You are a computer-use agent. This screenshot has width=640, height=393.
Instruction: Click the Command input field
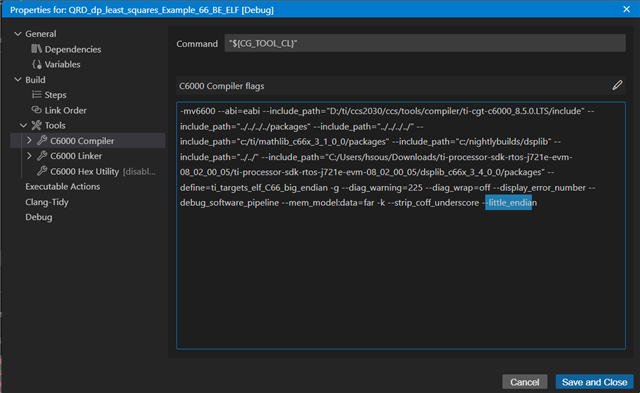(x=425, y=43)
